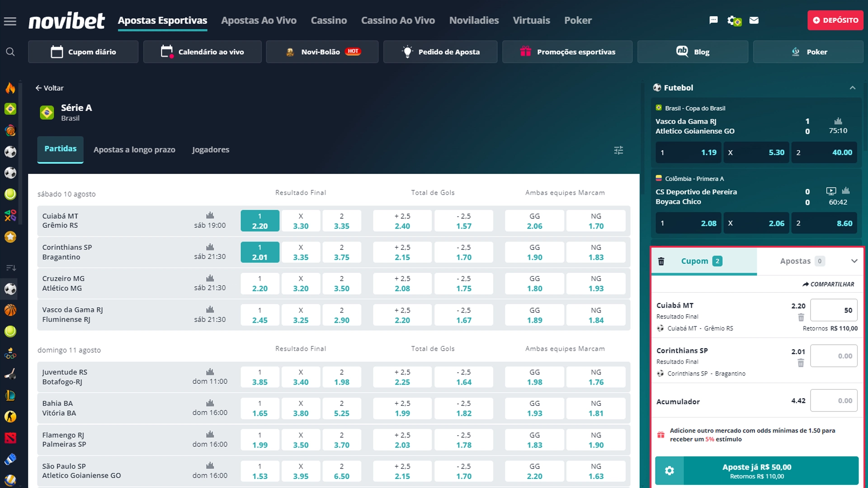Collapse bet slip with chevron
The image size is (868, 488).
pyautogui.click(x=854, y=261)
